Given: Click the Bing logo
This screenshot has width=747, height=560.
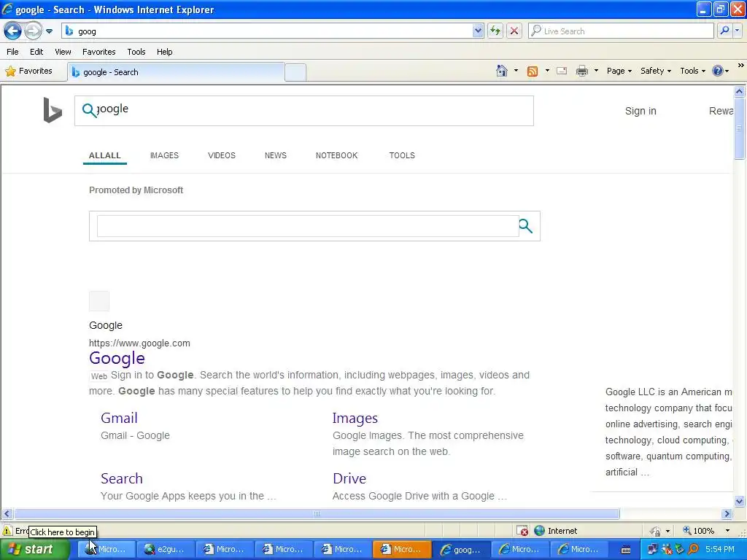Looking at the screenshot, I should 53,110.
